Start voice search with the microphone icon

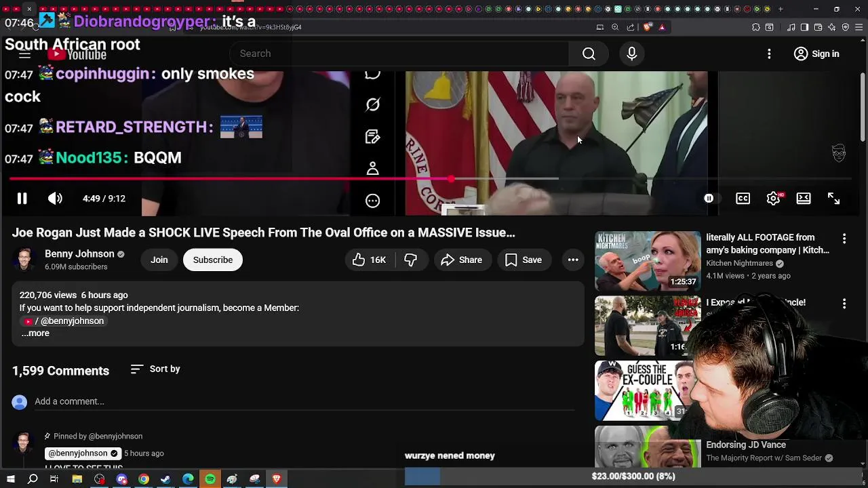631,54
